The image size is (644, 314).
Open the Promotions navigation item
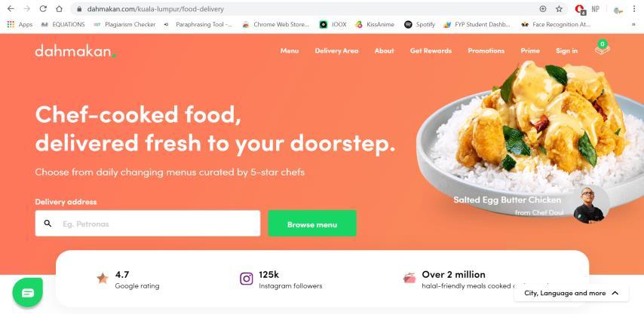click(x=486, y=51)
